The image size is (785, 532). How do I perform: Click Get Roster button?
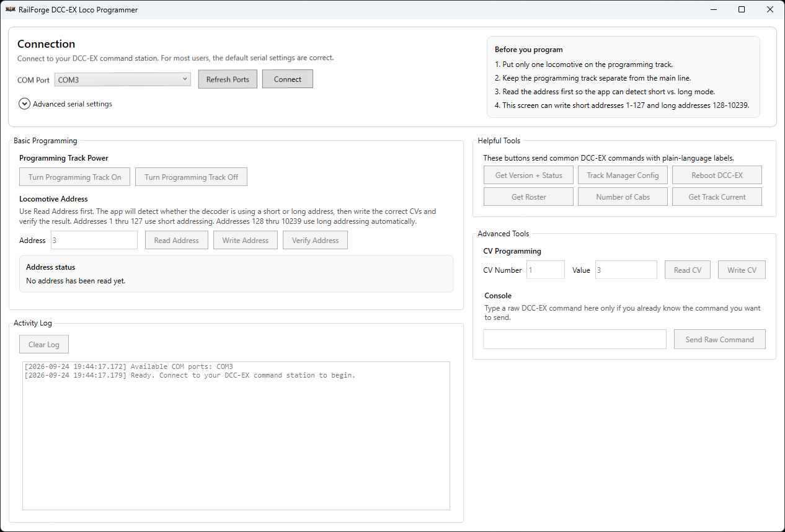point(529,197)
